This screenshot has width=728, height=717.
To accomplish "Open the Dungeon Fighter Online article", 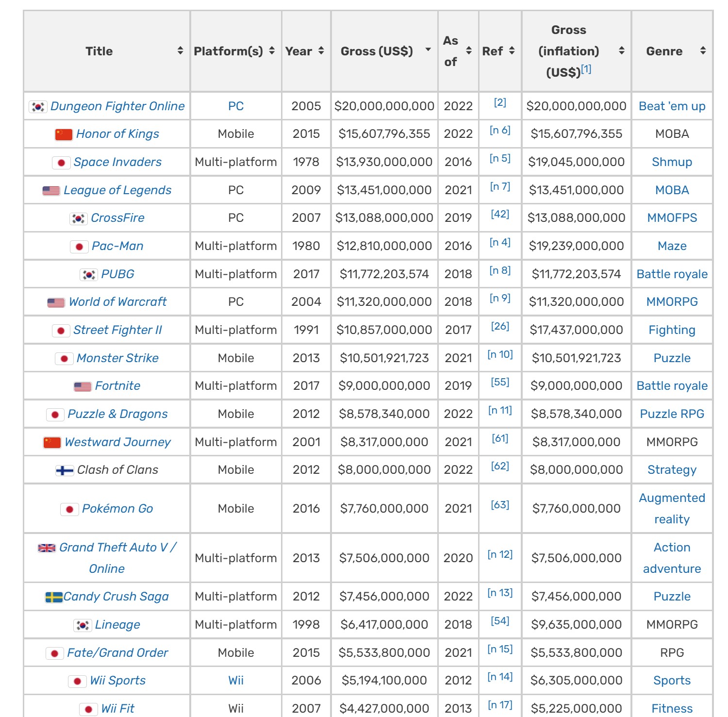I will click(x=117, y=106).
